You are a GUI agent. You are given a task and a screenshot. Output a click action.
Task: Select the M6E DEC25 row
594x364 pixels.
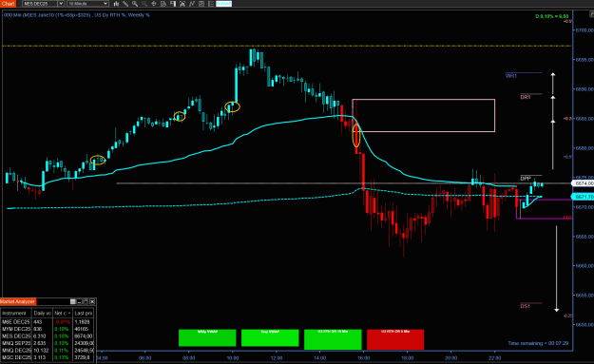48,321
